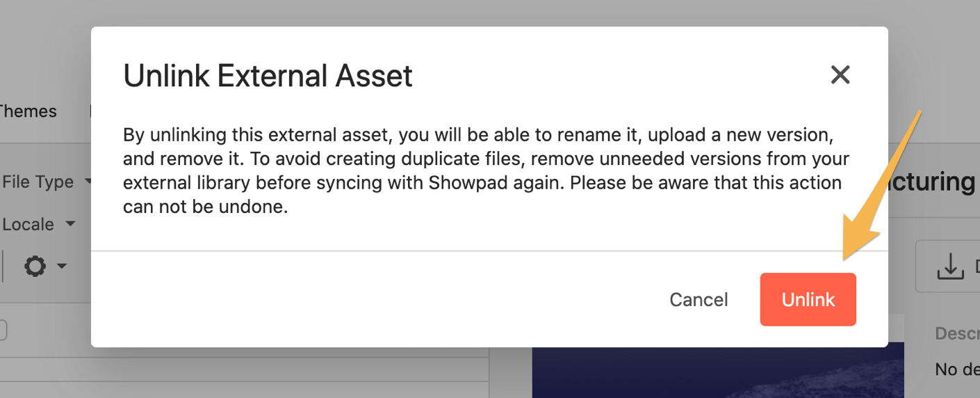
Task: Close the Unlink External Asset dialog with X
Action: (840, 74)
